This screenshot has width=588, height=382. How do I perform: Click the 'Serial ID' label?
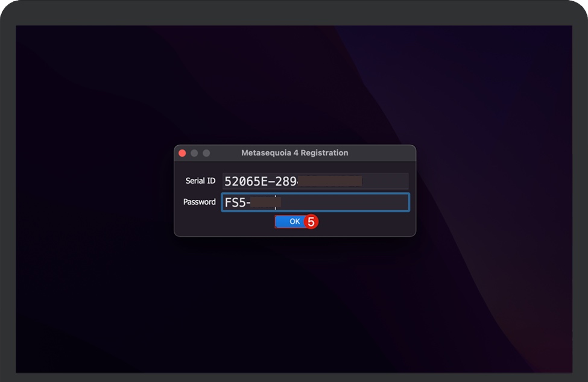point(200,181)
